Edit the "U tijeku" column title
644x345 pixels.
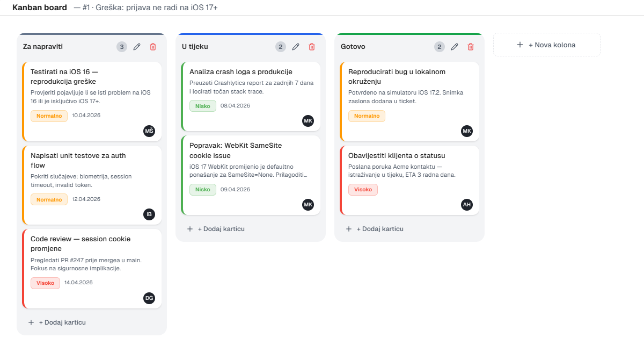coord(296,47)
